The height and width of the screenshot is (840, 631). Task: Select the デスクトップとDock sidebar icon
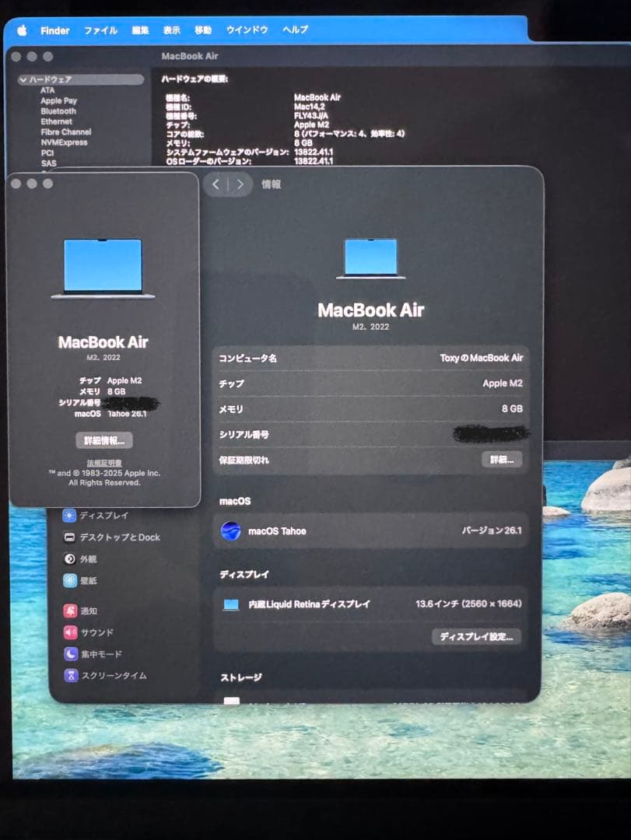click(x=71, y=537)
